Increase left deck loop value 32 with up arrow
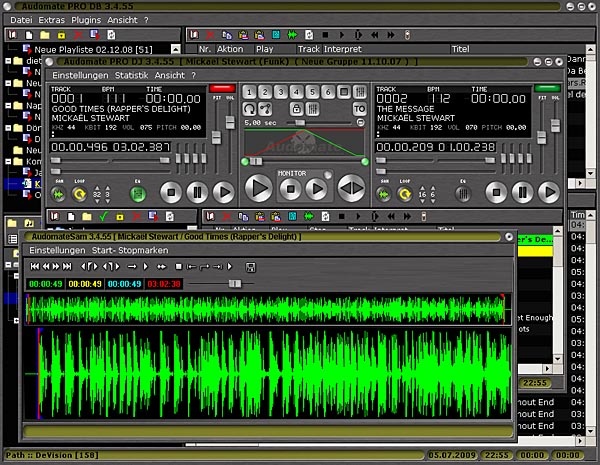Viewport: 600px width, 465px height. (97, 188)
